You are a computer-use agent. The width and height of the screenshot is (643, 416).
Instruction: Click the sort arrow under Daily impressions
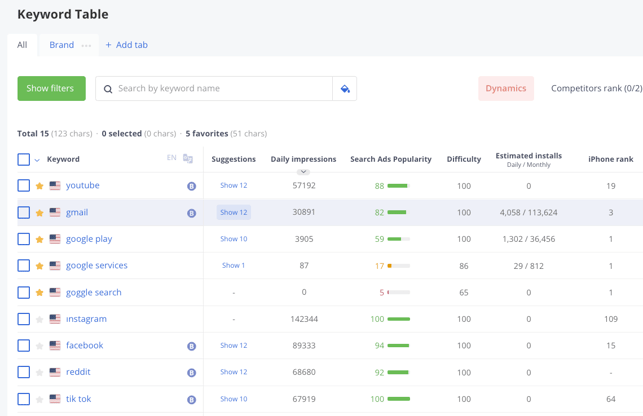tap(303, 171)
